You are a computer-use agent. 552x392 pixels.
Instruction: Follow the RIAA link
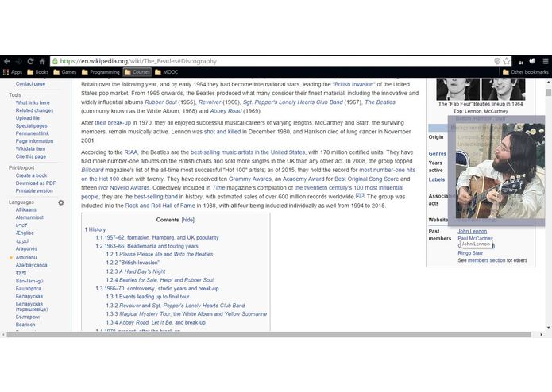130,152
